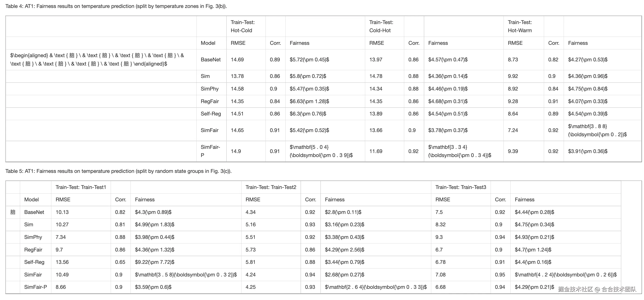Screen dimensions: 644x300
Task: Click the '$2.8(\pm 0.11)$' fairness cell
Action: click(x=343, y=212)
